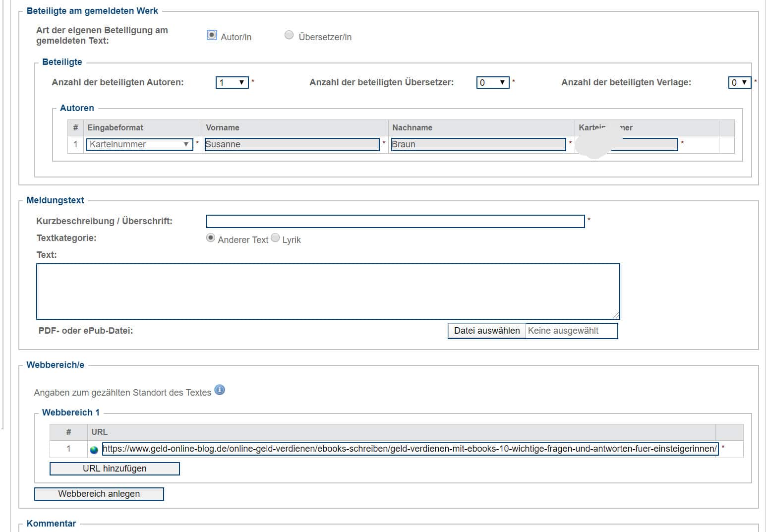Click the resize handle of the Text area
The image size is (766, 532).
coord(616,315)
